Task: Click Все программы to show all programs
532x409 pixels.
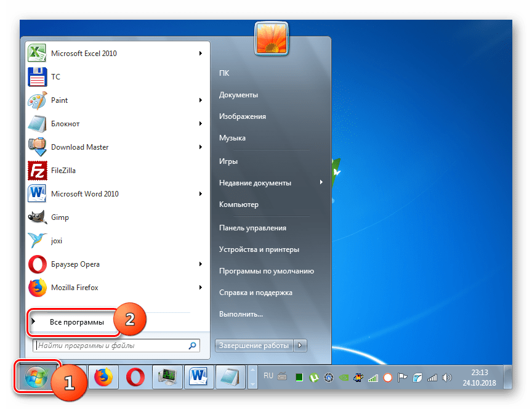Action: (77, 322)
